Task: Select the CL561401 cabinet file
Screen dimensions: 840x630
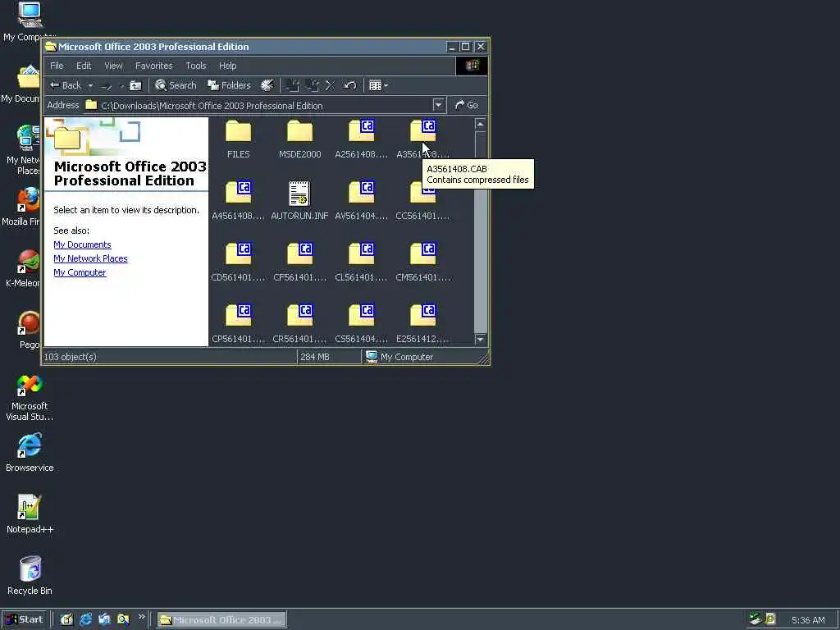Action: 361,262
